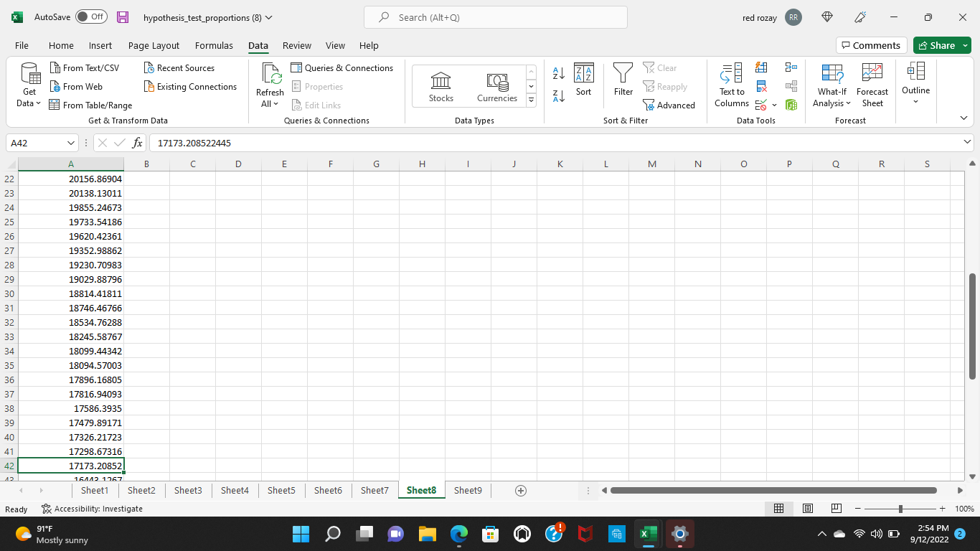Open the Comments pane
The height and width of the screenshot is (551, 980).
871,45
